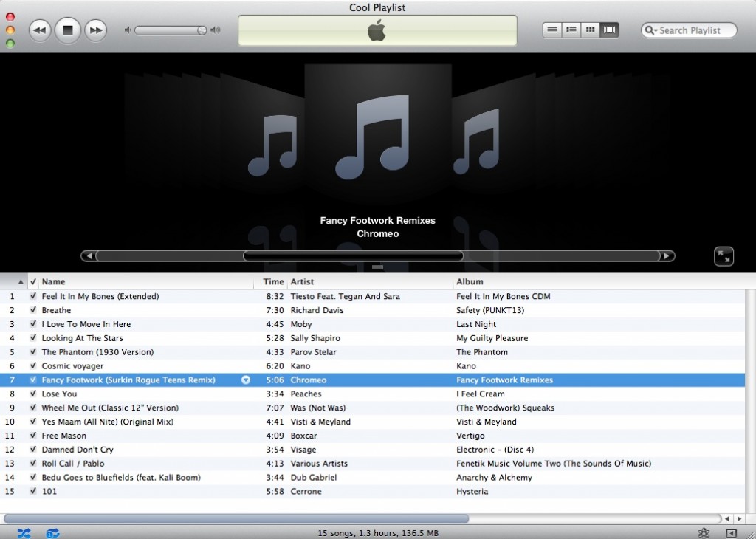Switch to Grid view
756x539 pixels.
tap(590, 30)
